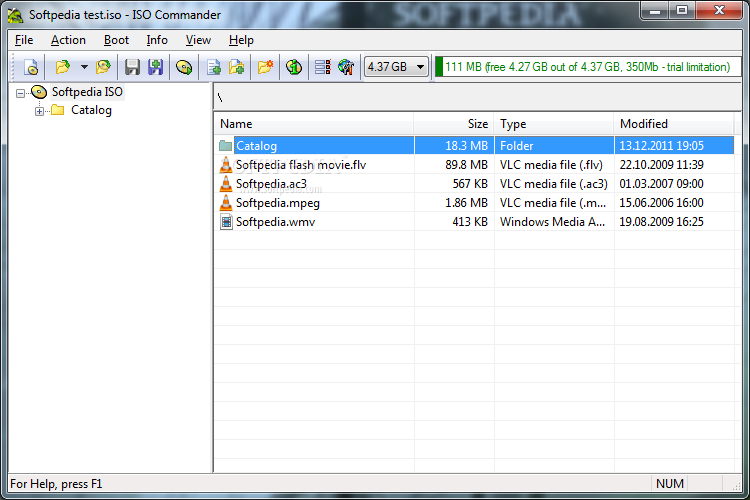Screen dimensions: 750x500
Task: Click the film icon of Softpedia.wmv
Action: click(x=226, y=222)
